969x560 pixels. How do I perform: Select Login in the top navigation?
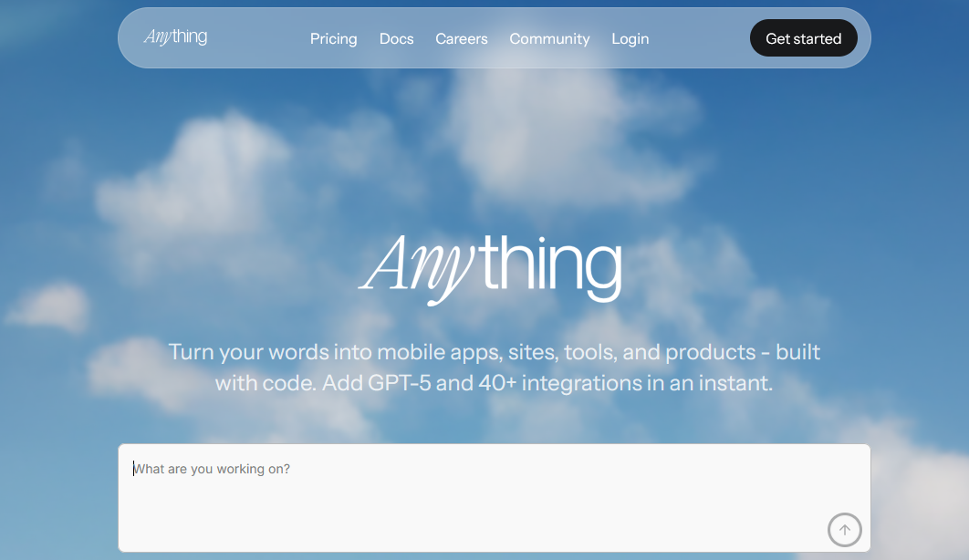630,39
